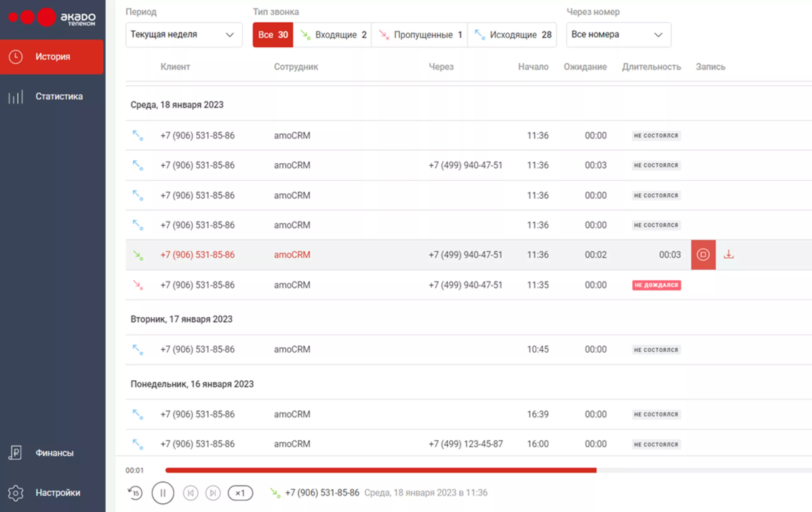Viewport: 812px width, 512px height.
Task: Click the +7 (499) 123-45-87 through number
Action: pos(466,444)
